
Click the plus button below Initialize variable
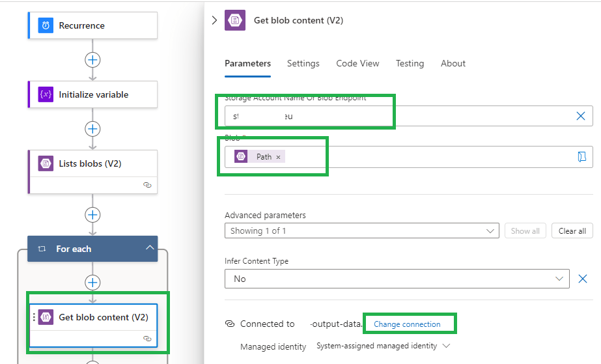(x=92, y=129)
